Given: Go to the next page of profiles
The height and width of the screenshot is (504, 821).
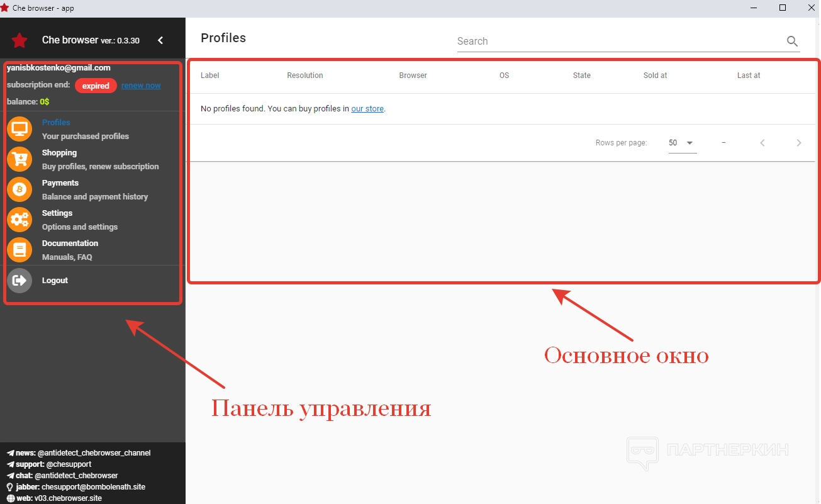Looking at the screenshot, I should 799,143.
